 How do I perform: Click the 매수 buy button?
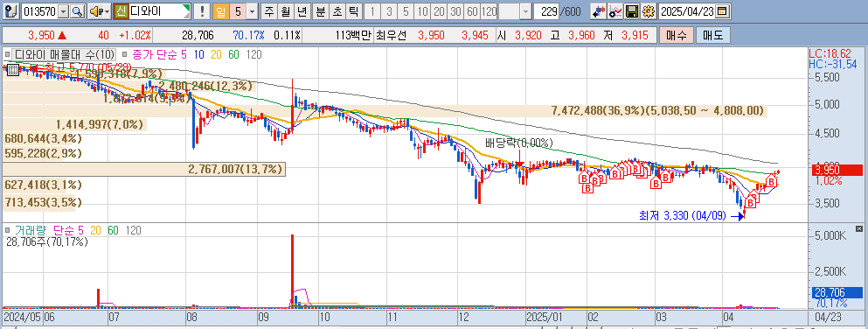click(677, 36)
